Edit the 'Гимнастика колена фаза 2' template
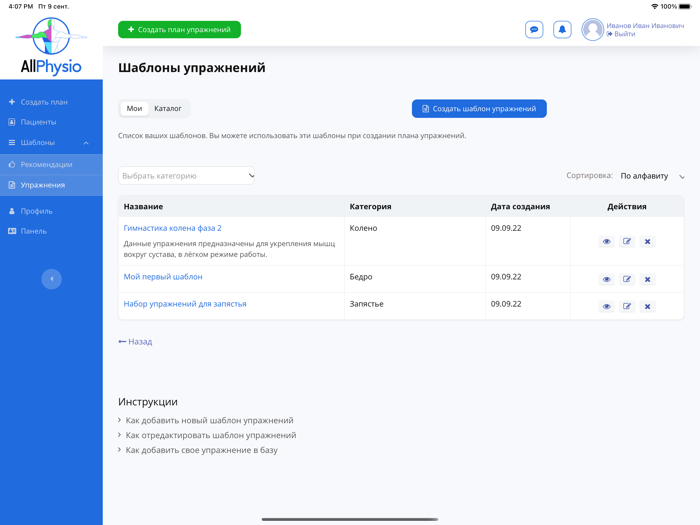Screen dimensions: 700x525 (627, 242)
